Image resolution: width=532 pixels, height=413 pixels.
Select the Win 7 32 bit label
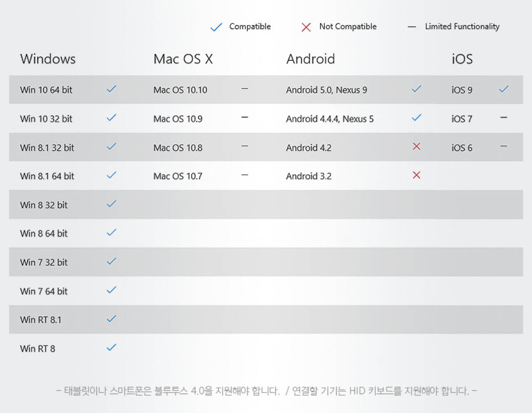(x=44, y=262)
